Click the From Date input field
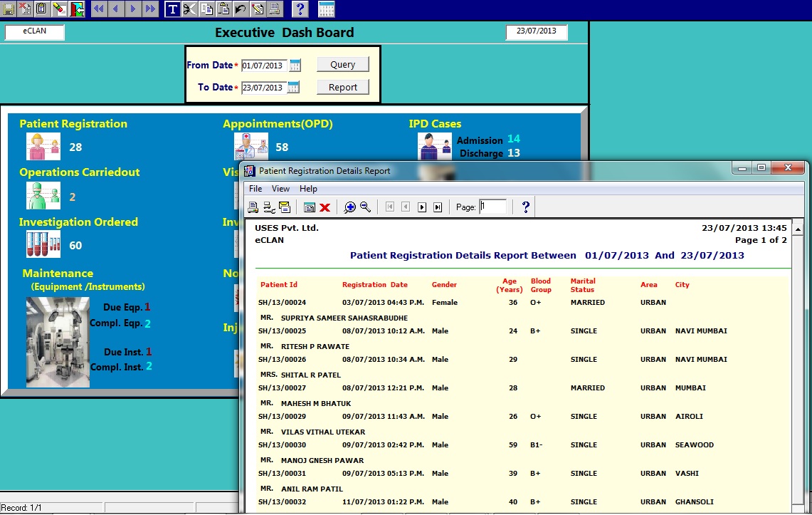 pyautogui.click(x=264, y=66)
